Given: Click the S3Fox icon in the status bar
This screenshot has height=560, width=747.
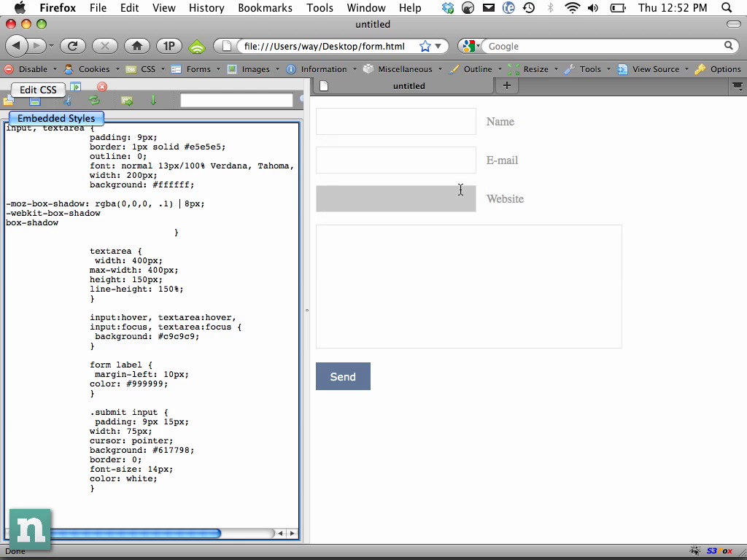Looking at the screenshot, I should [x=719, y=551].
